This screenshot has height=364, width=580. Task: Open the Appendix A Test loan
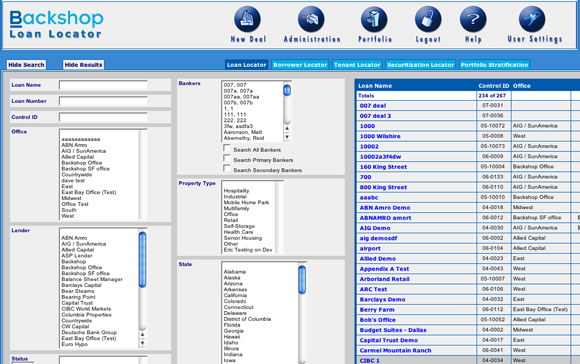[384, 269]
